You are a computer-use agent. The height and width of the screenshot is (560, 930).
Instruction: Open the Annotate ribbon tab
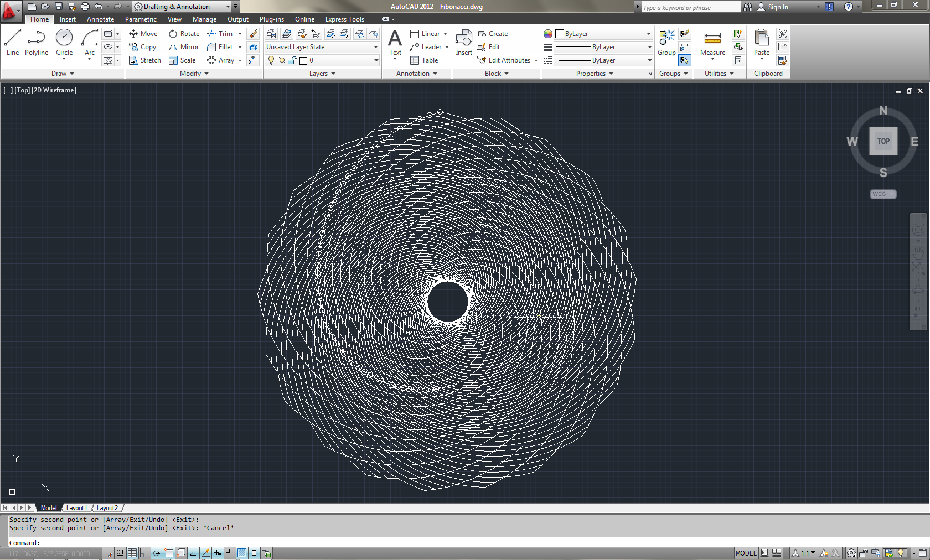coord(100,19)
